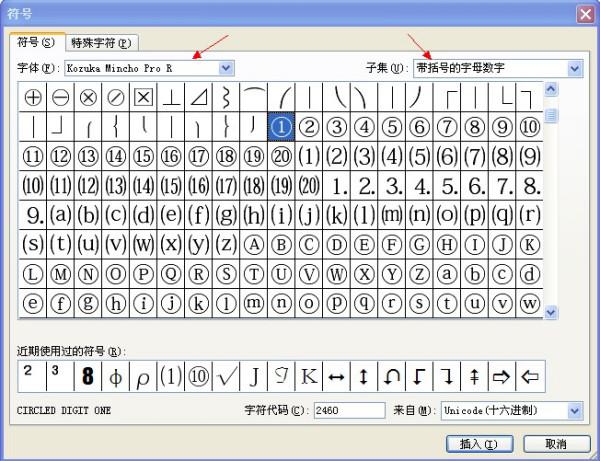Pick the check mark in recent symbols
600x461 pixels.
226,376
